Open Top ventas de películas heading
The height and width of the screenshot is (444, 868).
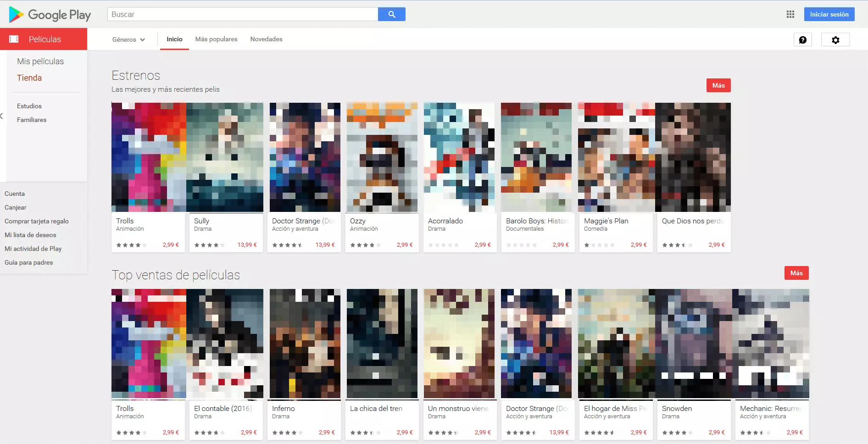point(176,275)
